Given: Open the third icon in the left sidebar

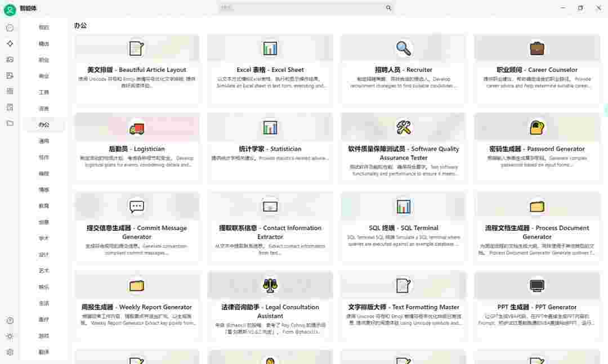Looking at the screenshot, I should 10,60.
